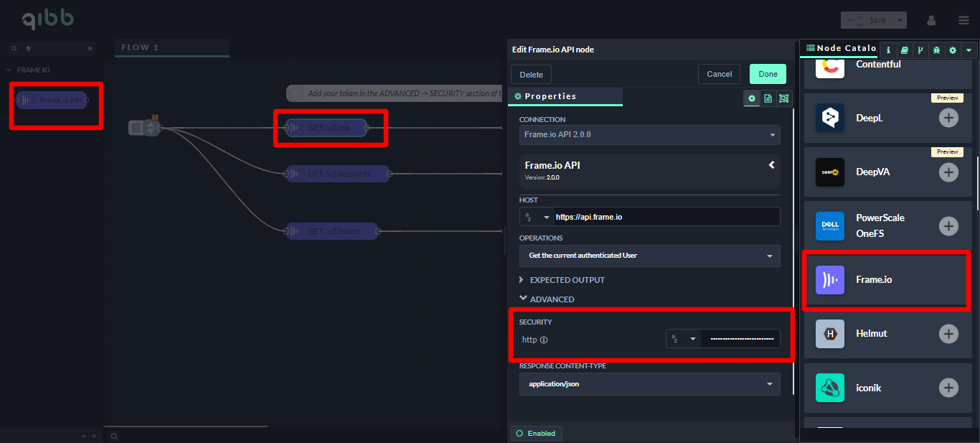Open the RESPONSE CONTENT-TYPE dropdown
The height and width of the screenshot is (443, 980).
pyautogui.click(x=649, y=384)
